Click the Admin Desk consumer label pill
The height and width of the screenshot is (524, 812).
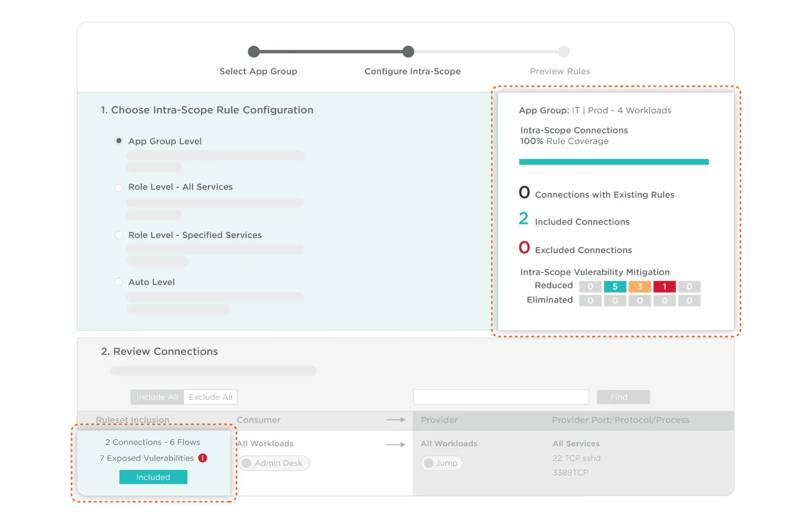[x=274, y=463]
